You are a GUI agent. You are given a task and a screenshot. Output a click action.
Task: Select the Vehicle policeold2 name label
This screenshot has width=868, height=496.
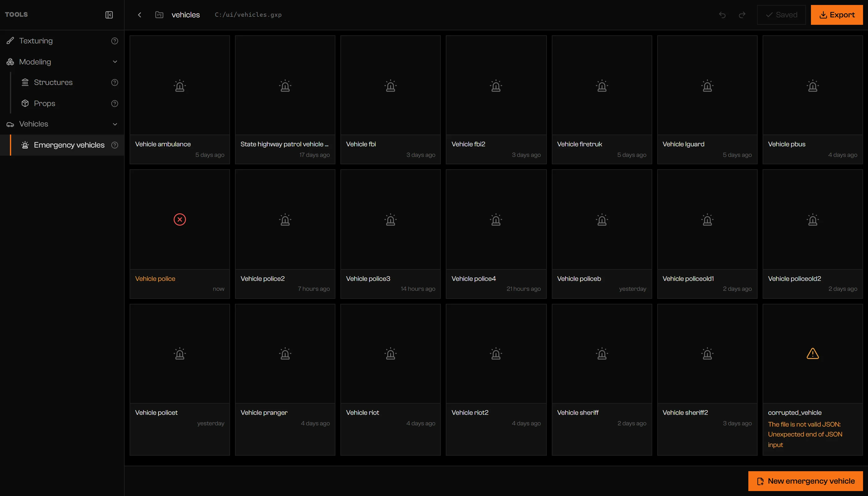(x=795, y=279)
